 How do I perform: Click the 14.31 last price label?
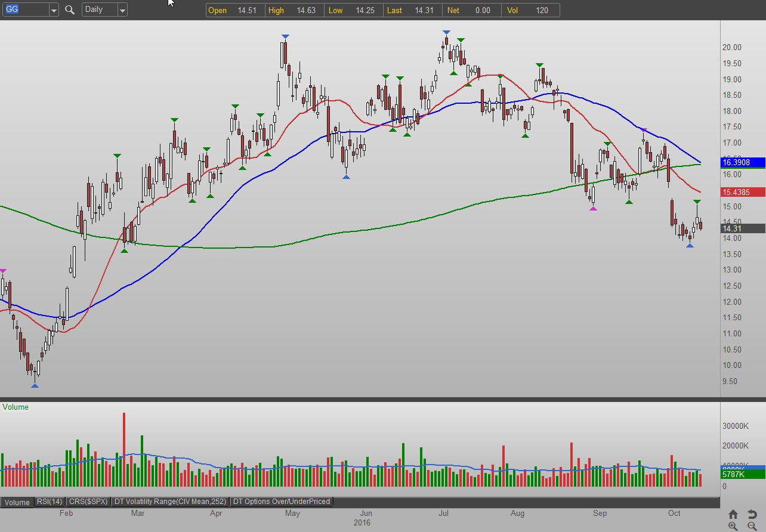pos(743,228)
